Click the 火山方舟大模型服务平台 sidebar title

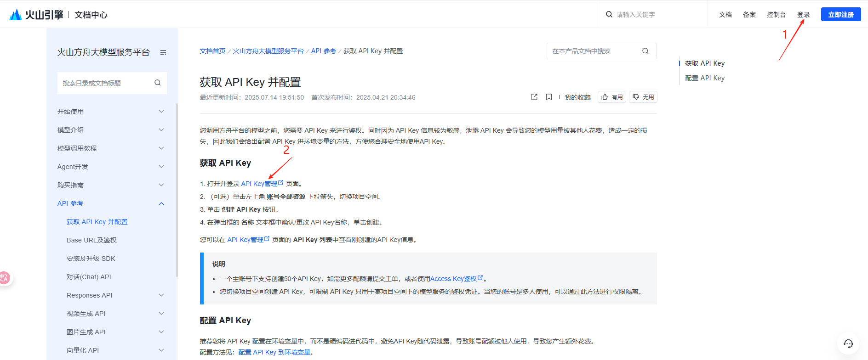103,52
